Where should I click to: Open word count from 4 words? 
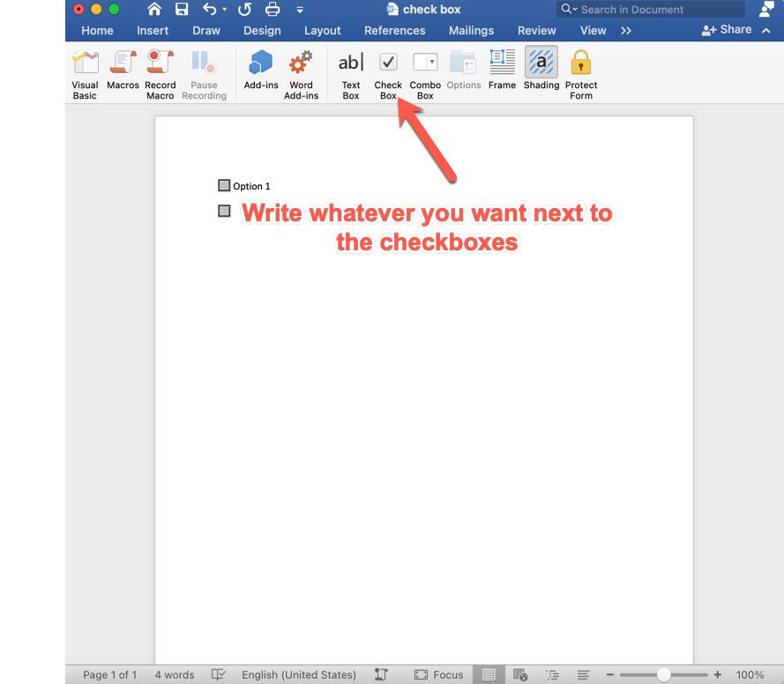175,674
